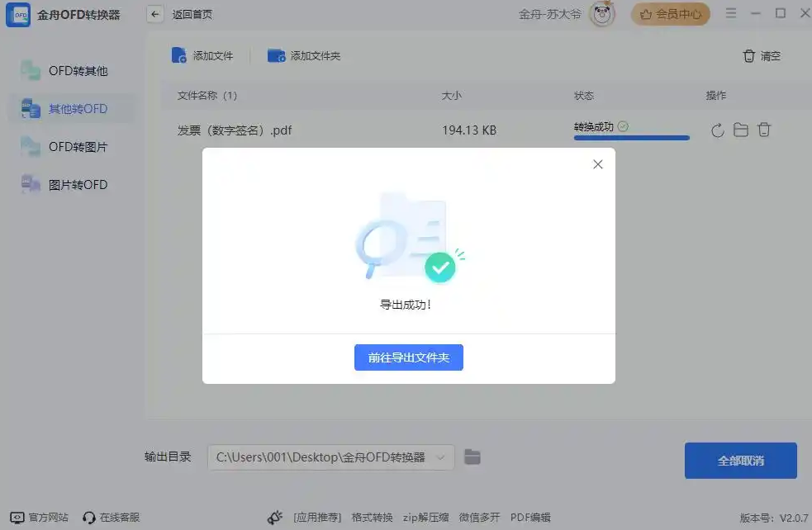Click the 添加文件 file icon

coord(178,55)
